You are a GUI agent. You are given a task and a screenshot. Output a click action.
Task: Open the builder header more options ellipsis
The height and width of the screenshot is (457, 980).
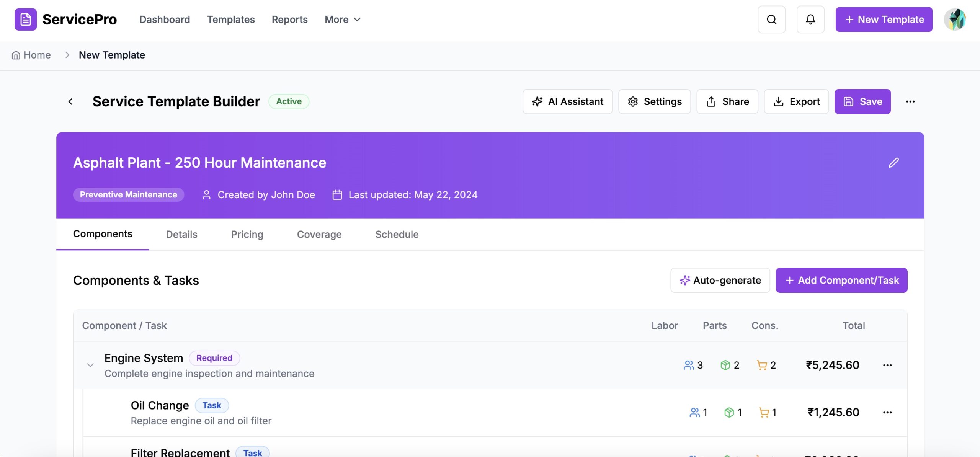click(x=910, y=101)
